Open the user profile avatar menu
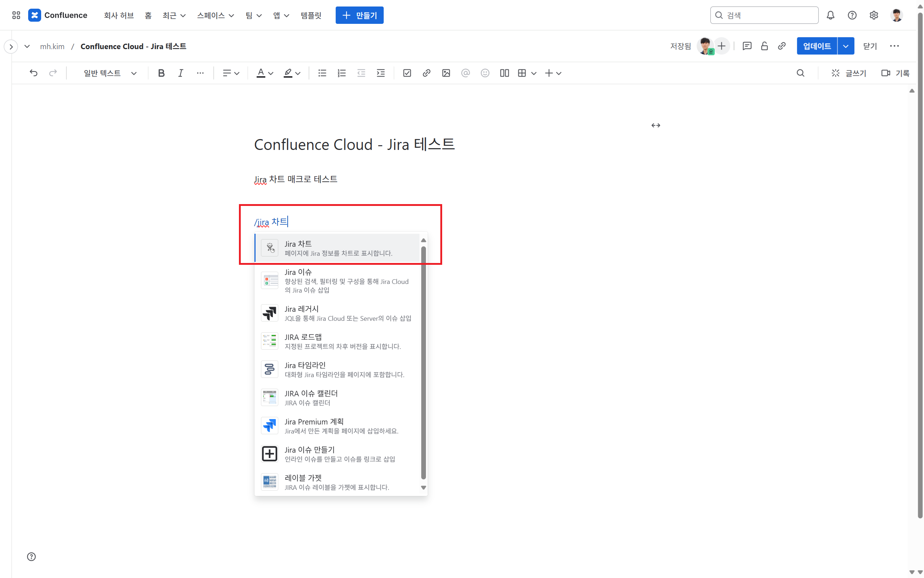 pos(896,15)
